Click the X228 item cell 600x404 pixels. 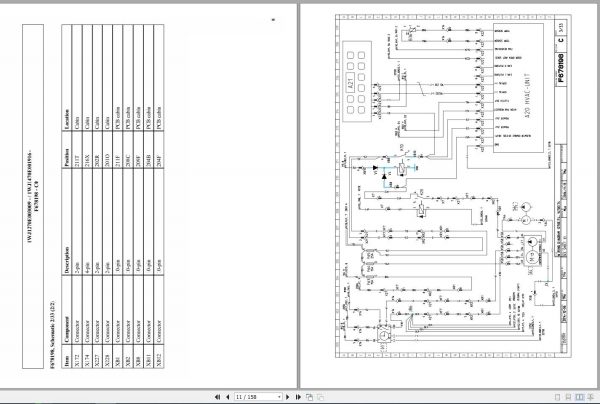[108, 357]
